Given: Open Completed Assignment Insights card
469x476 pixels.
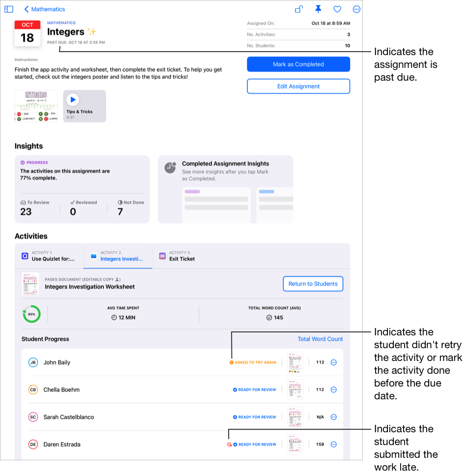Looking at the screenshot, I should point(225,189).
